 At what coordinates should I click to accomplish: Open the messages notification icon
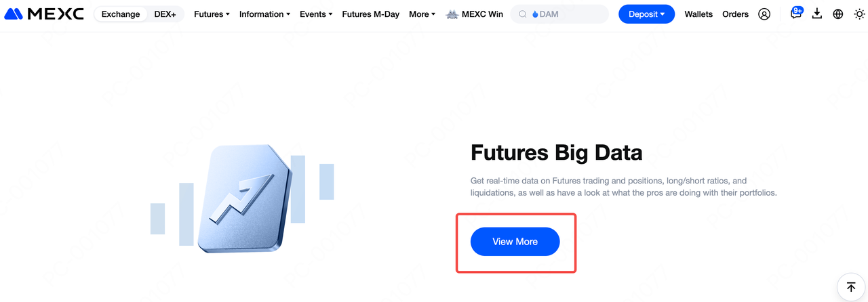pos(796,14)
